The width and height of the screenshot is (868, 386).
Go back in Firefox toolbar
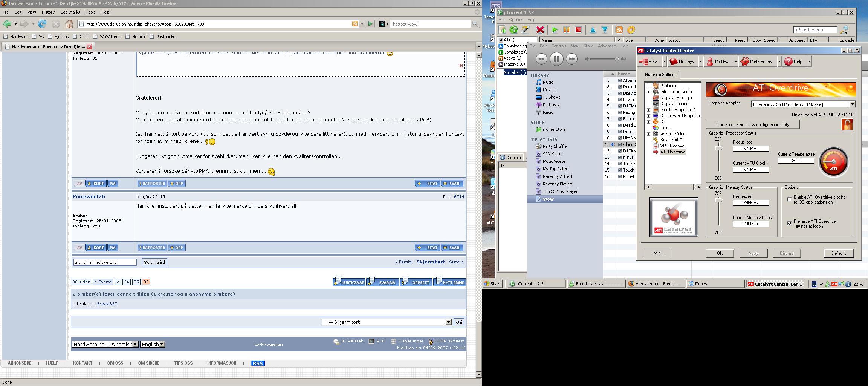coord(7,24)
